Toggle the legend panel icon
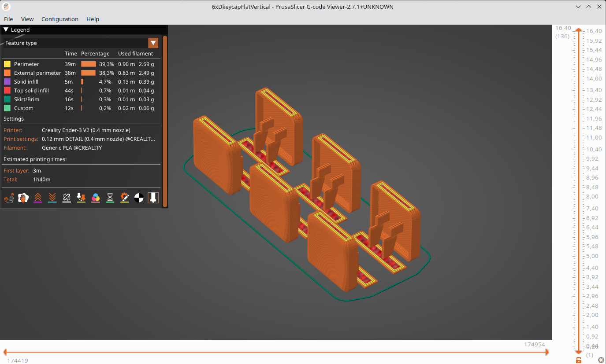 pos(153,198)
